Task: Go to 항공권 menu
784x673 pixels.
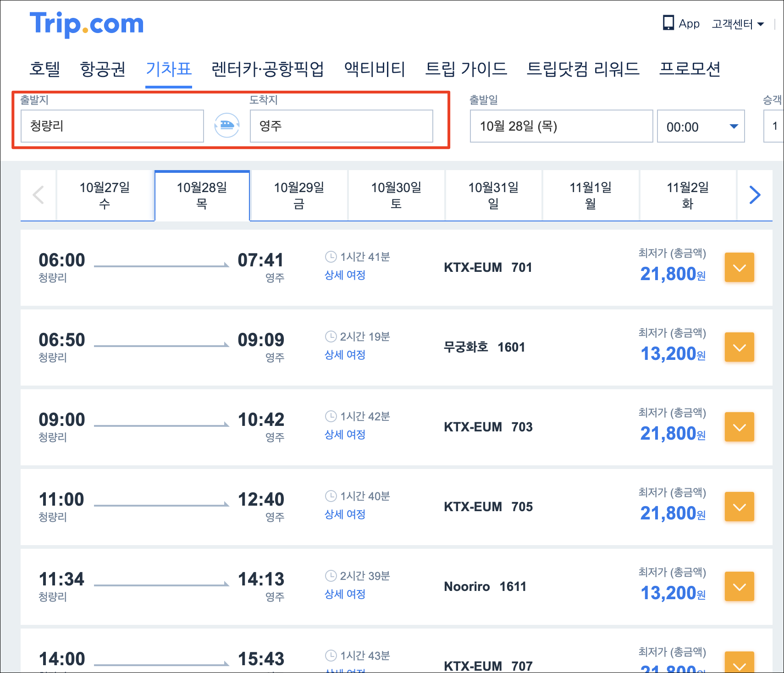Action: click(x=103, y=69)
